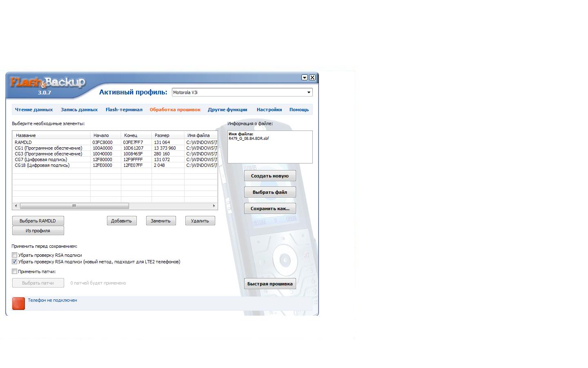Click the red phone status indicator

click(x=18, y=303)
